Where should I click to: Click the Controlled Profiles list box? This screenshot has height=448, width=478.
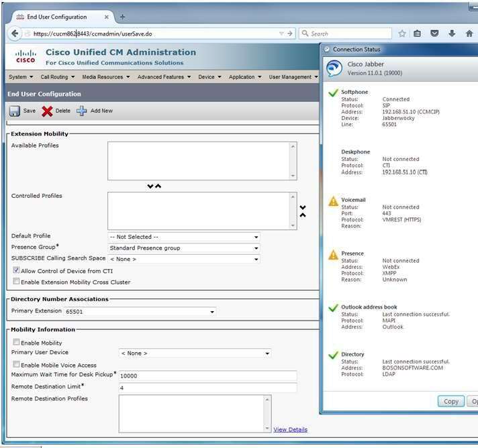(202, 211)
